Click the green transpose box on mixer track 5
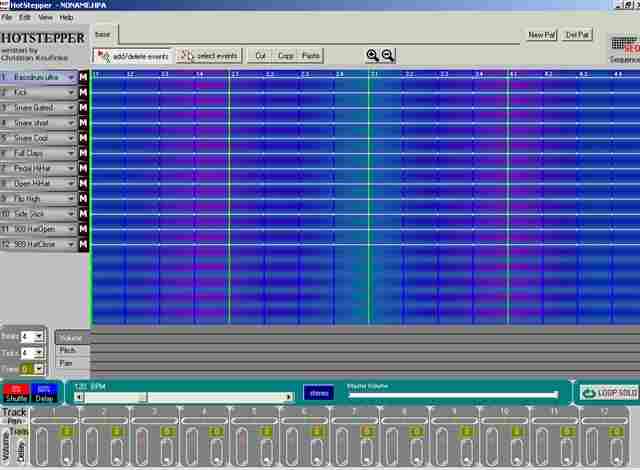 [x=266, y=432]
